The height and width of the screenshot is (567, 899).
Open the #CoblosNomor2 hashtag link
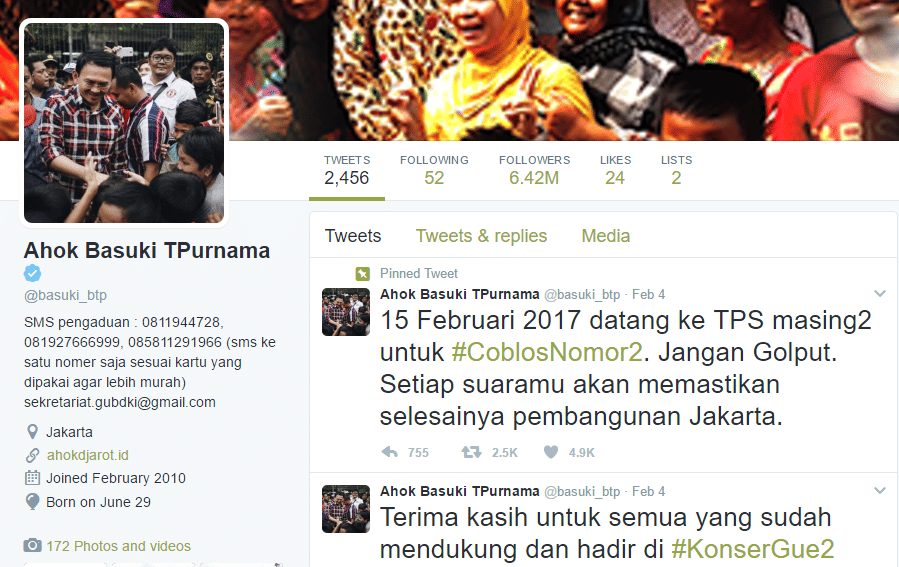pyautogui.click(x=547, y=352)
